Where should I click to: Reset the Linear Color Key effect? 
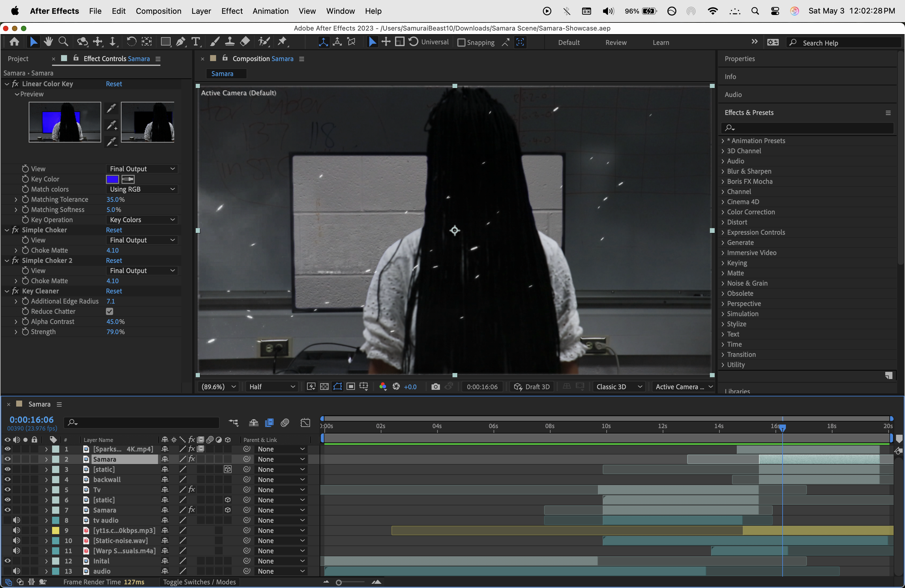point(114,84)
